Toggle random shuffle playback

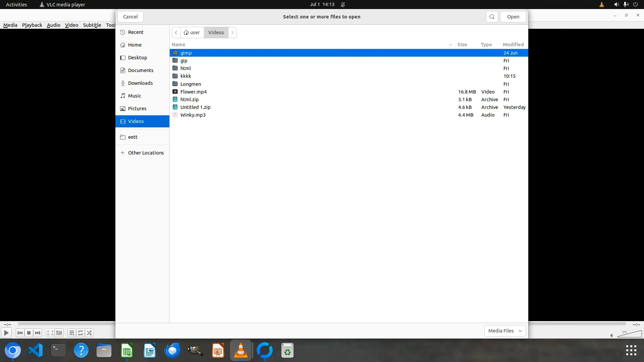(x=89, y=333)
